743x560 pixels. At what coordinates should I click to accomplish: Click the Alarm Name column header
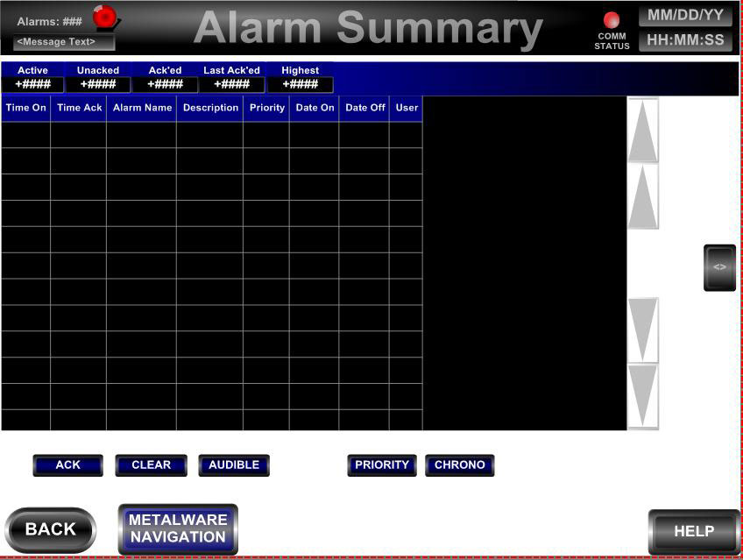point(142,108)
